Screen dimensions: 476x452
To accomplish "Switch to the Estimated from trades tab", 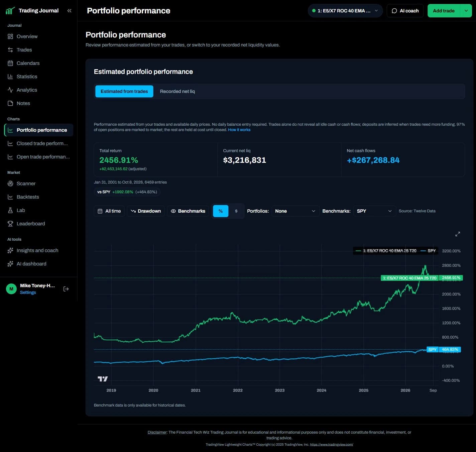I will click(124, 91).
